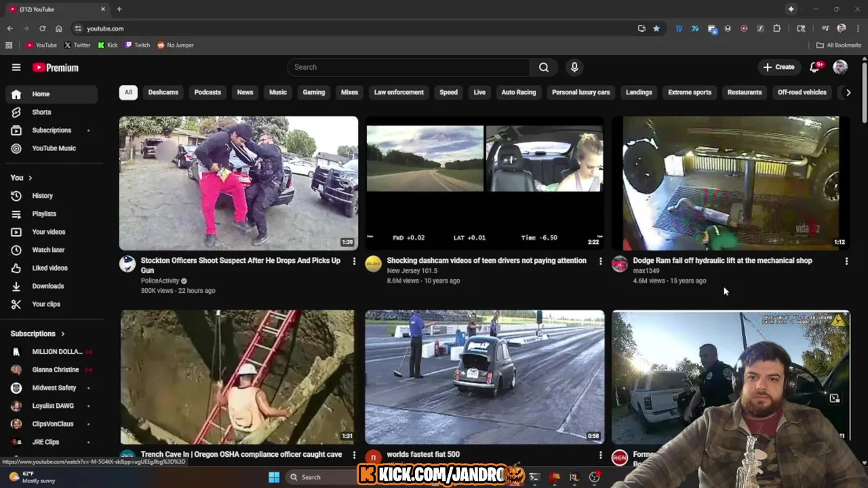Screen dimensions: 868x488
Task: Open the Twitter bookmark
Action: tap(77, 45)
